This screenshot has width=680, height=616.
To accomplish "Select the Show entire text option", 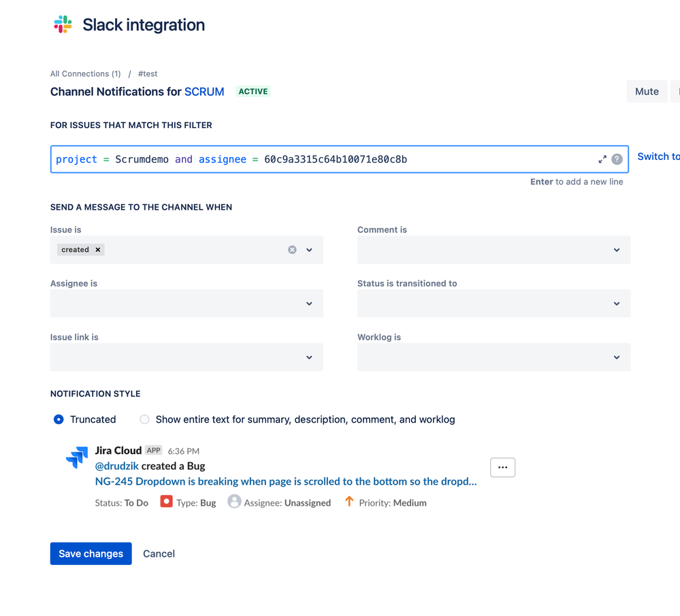I will coord(144,419).
